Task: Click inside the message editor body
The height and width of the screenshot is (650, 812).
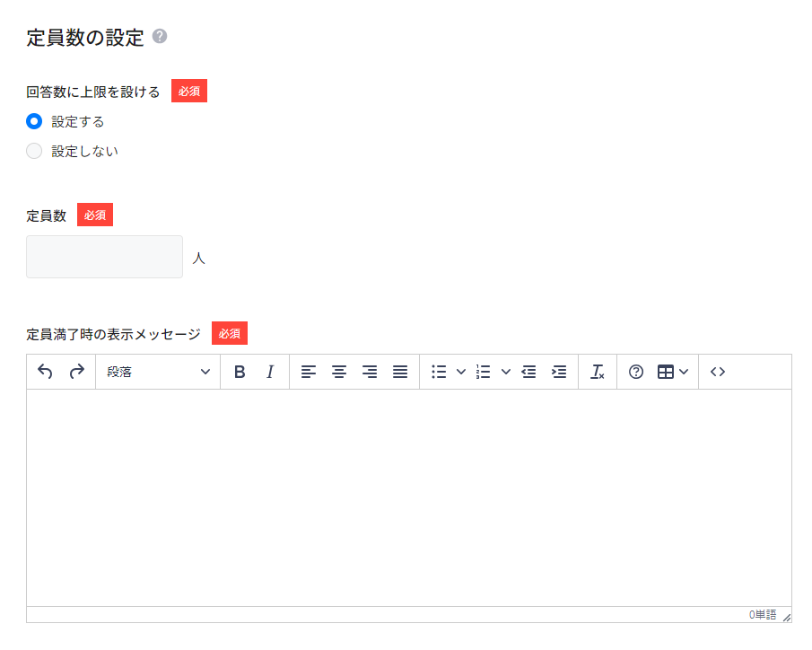Action: (409, 497)
